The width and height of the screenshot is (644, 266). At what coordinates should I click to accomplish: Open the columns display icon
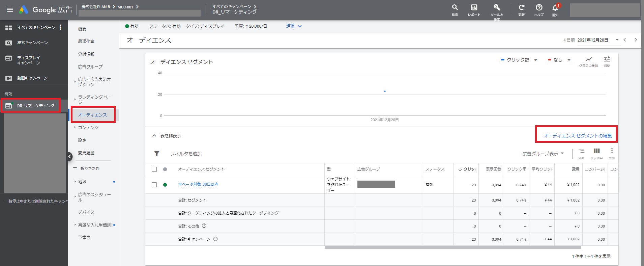tap(596, 151)
